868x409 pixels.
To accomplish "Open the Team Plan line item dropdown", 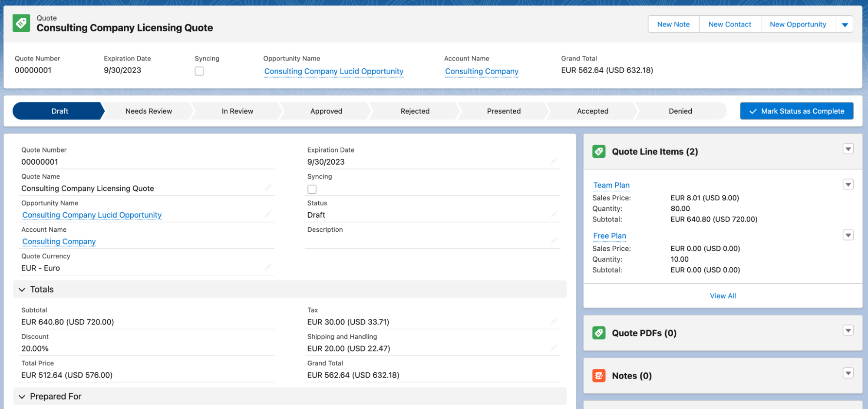I will click(x=848, y=184).
